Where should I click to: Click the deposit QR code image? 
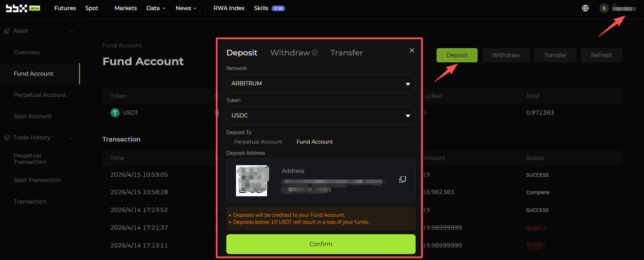click(x=251, y=181)
